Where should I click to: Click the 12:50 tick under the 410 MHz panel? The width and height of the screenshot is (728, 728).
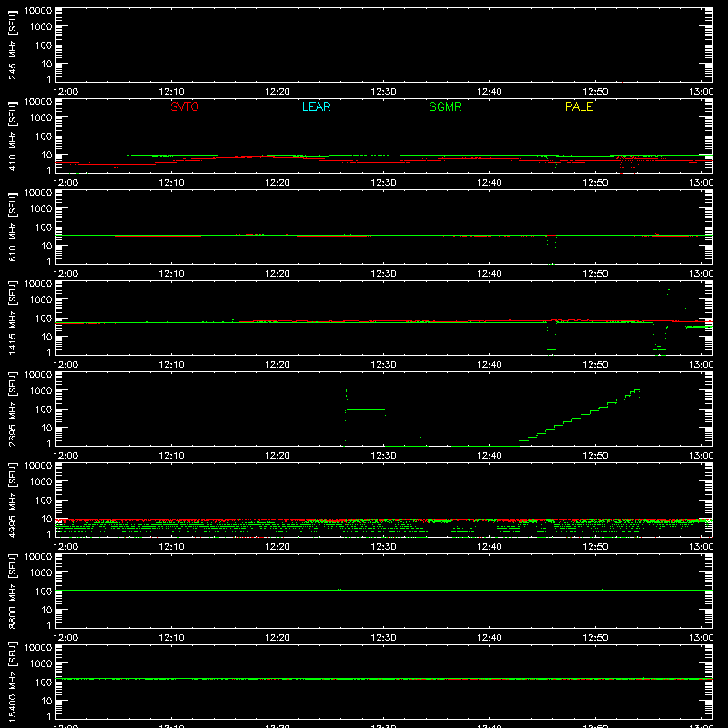pyautogui.click(x=595, y=183)
